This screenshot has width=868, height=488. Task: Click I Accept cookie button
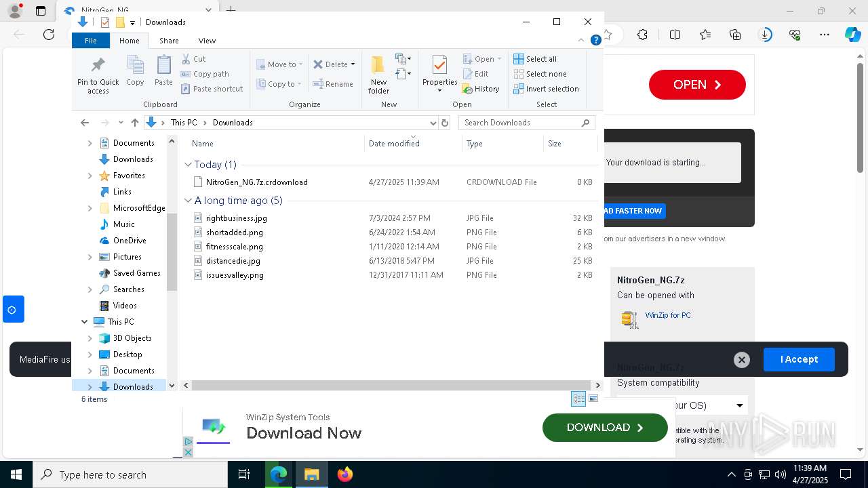point(799,359)
